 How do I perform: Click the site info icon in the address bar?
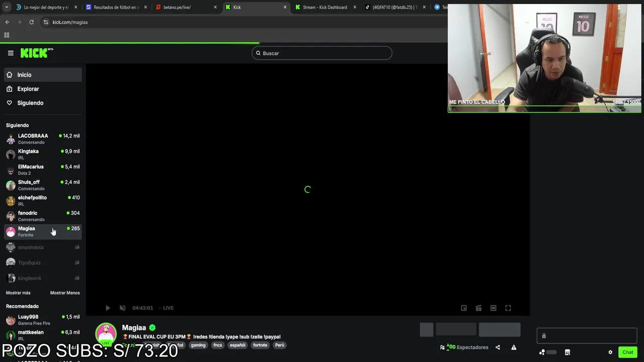pyautogui.click(x=46, y=22)
